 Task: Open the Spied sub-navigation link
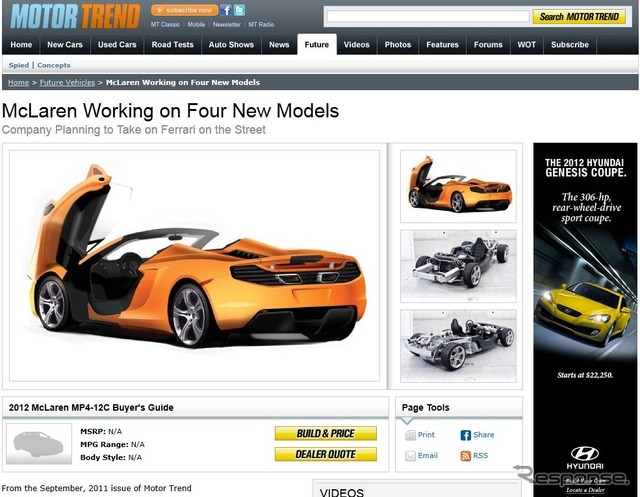pos(19,65)
